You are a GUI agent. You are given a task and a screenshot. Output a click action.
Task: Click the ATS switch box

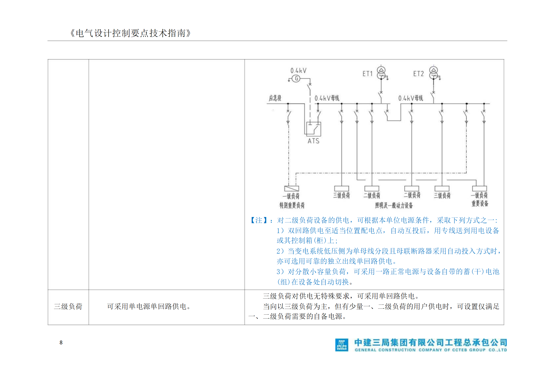[314, 129]
